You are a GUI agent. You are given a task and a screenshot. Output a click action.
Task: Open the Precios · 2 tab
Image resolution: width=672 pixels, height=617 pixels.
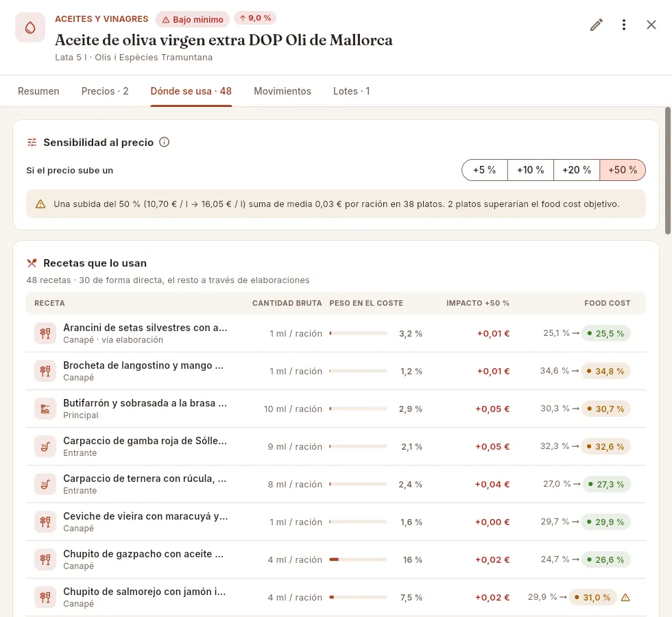pos(105,91)
